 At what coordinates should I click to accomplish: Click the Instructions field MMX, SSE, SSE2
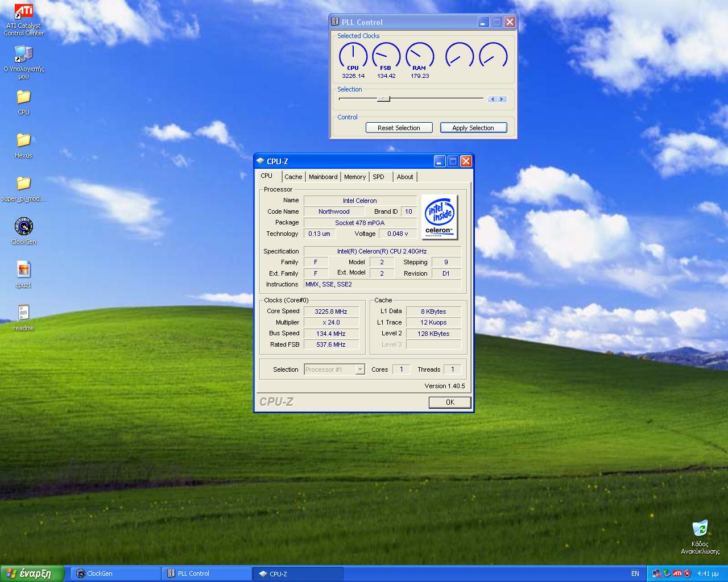coord(382,284)
